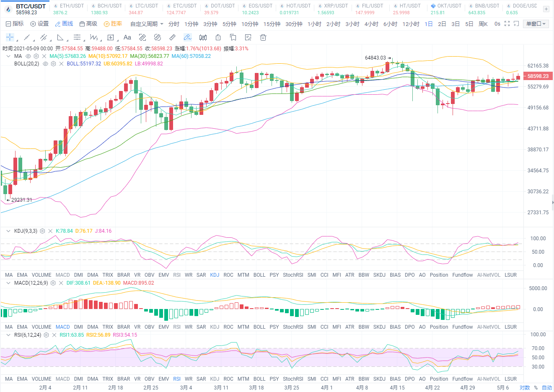
Task: Remove the MA indicator with its X
Action: point(44,56)
